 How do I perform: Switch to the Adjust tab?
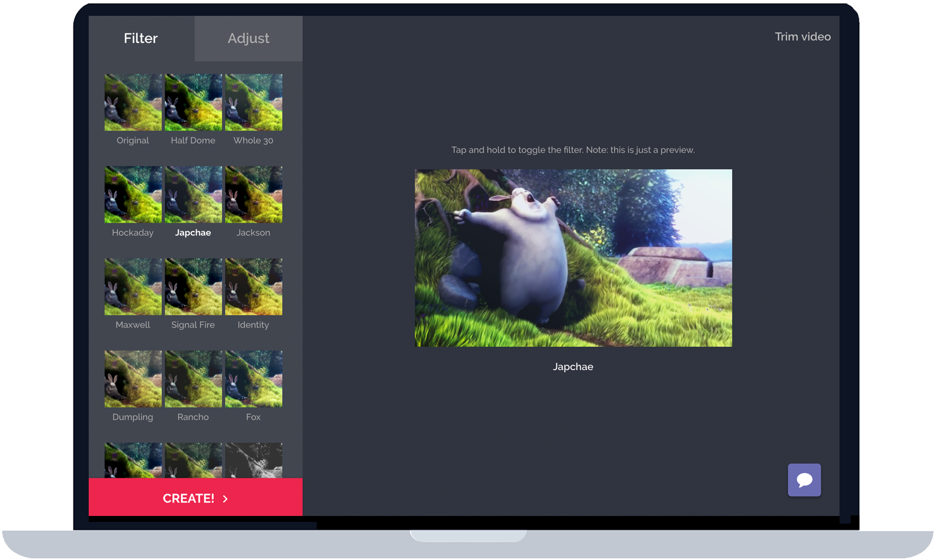(x=249, y=39)
